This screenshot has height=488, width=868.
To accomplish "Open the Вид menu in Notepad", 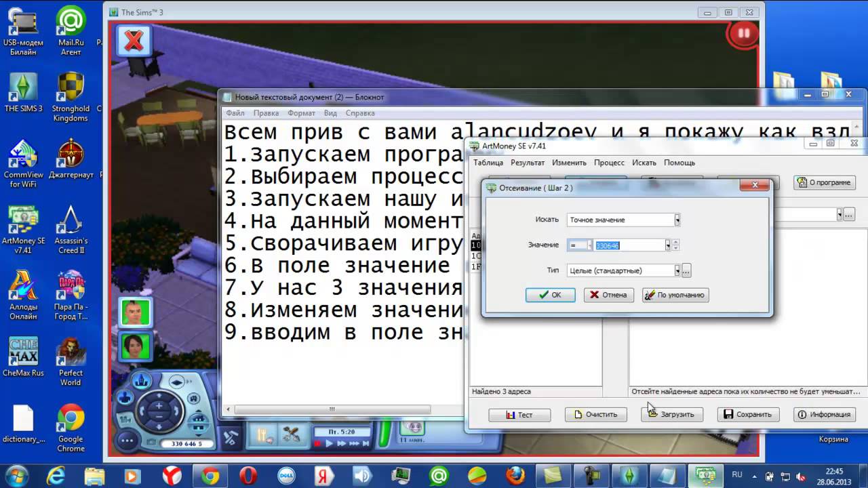I will tap(330, 113).
